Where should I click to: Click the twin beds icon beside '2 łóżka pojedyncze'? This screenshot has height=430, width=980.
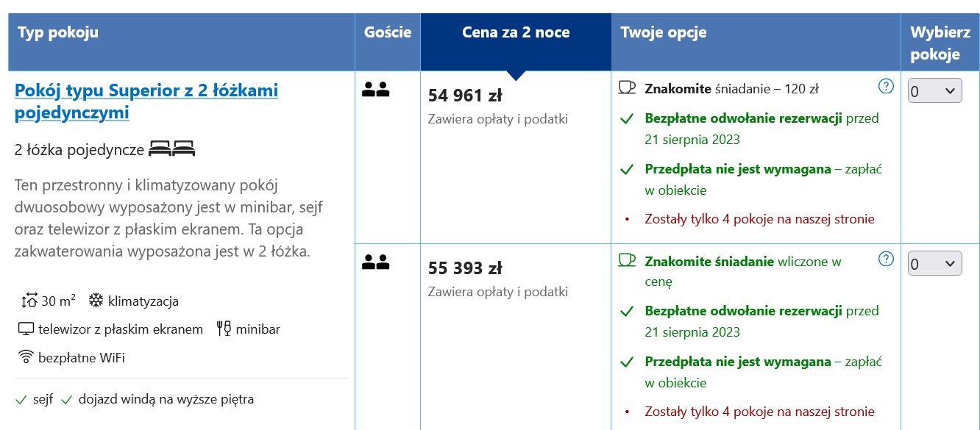[172, 149]
